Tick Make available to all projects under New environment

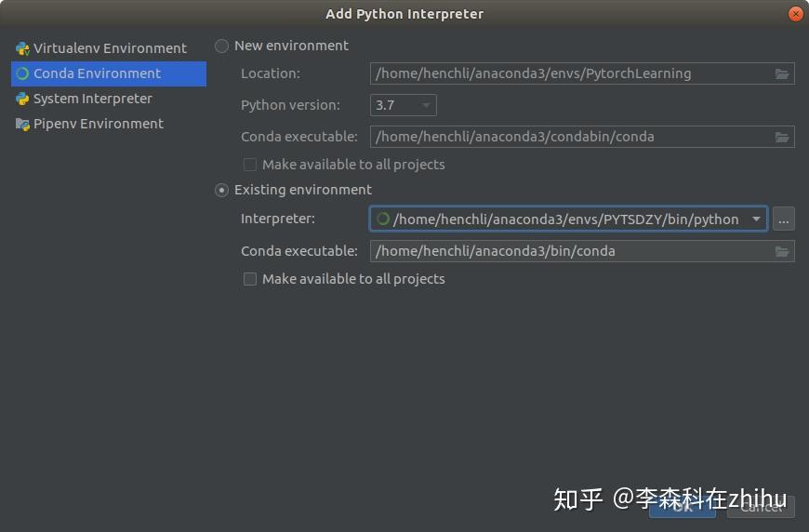pos(250,165)
